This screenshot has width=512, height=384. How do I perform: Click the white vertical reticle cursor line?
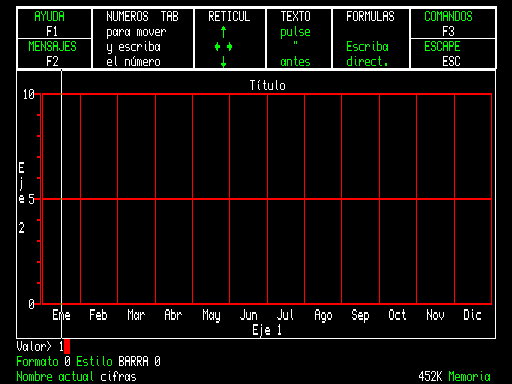[x=61, y=203]
